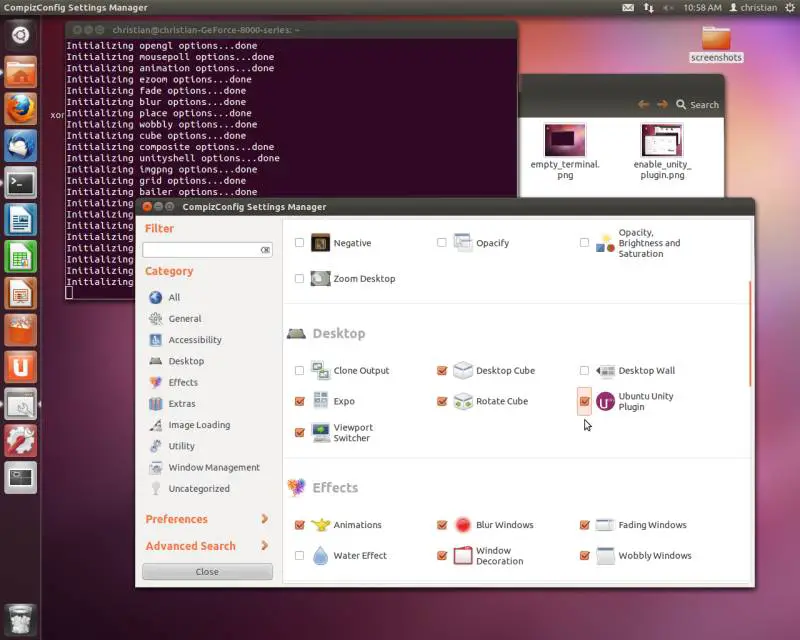
Task: Enable the Water Effect checkbox
Action: [x=299, y=555]
